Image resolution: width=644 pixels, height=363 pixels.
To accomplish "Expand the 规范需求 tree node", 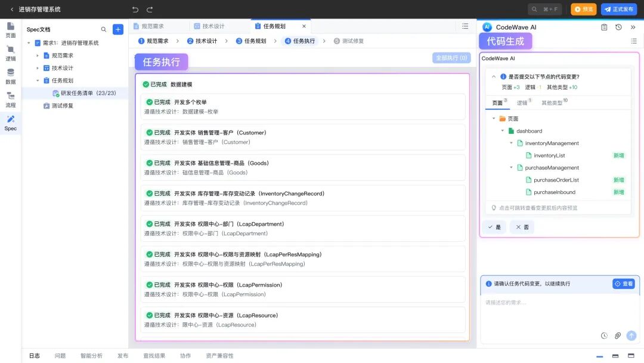I will click(x=38, y=56).
